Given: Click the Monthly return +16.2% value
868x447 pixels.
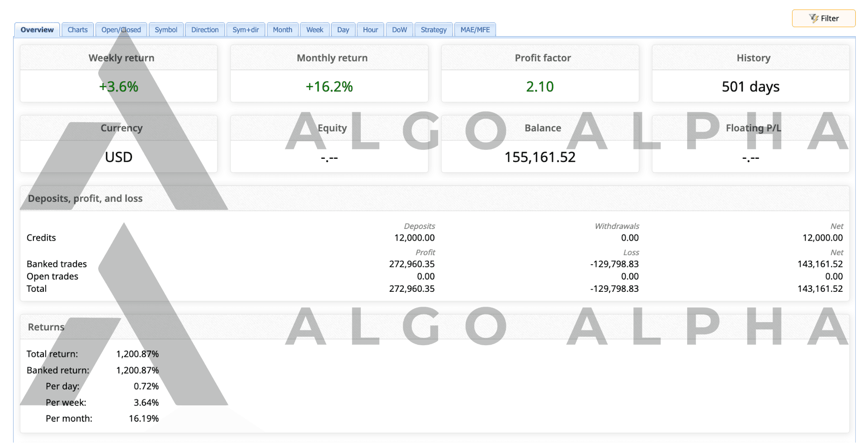Looking at the screenshot, I should tap(329, 86).
